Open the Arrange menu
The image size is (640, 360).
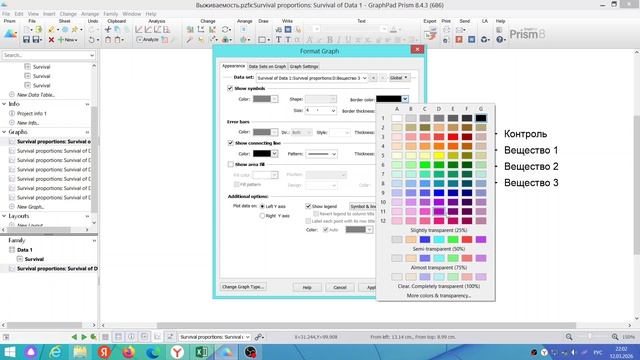click(x=90, y=13)
